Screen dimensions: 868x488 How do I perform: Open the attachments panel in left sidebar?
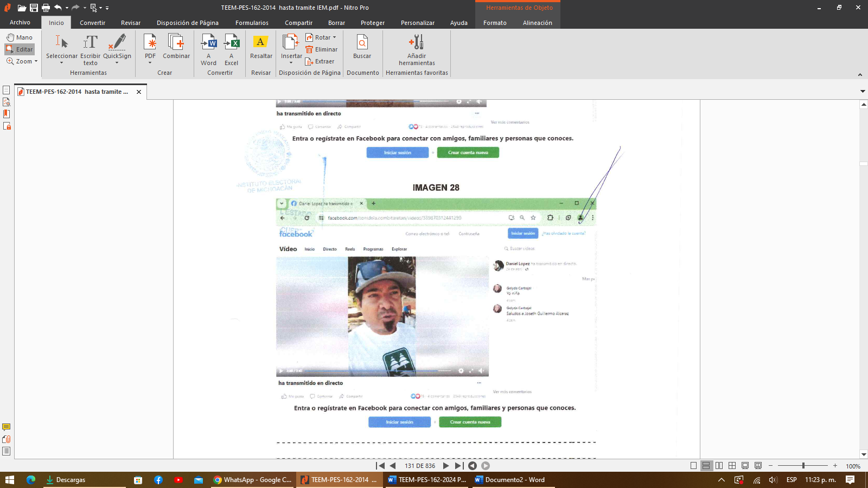pyautogui.click(x=7, y=439)
